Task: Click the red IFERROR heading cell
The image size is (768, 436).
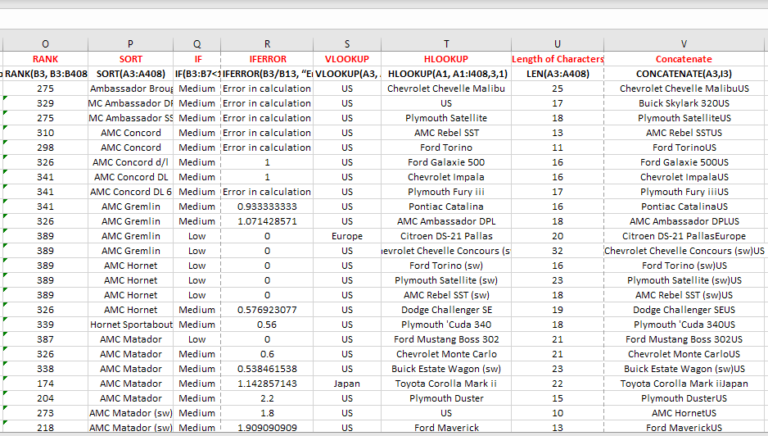Action: (x=267, y=59)
